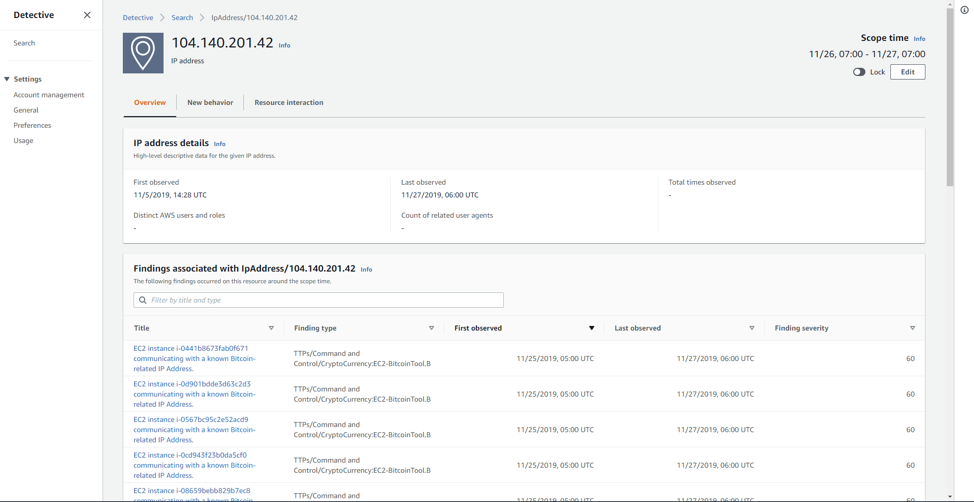The height and width of the screenshot is (502, 974).
Task: Click Edit scope time button
Action: (x=908, y=72)
